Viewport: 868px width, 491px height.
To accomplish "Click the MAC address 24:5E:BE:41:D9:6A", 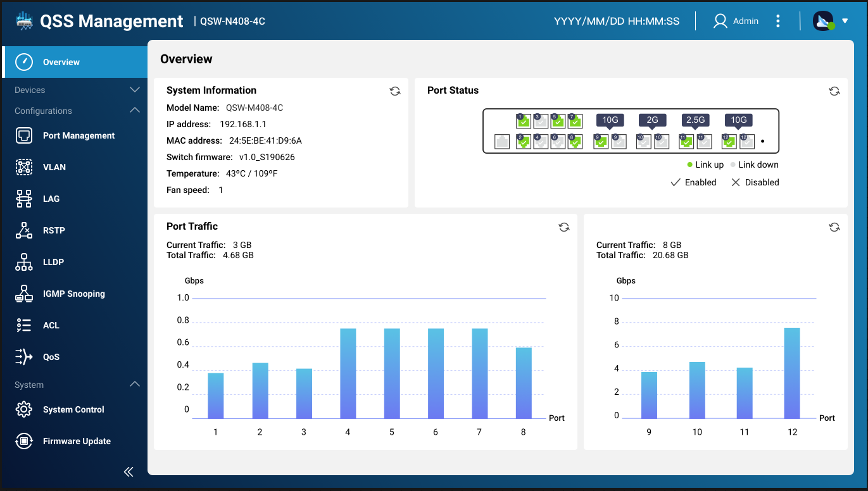I will (265, 140).
